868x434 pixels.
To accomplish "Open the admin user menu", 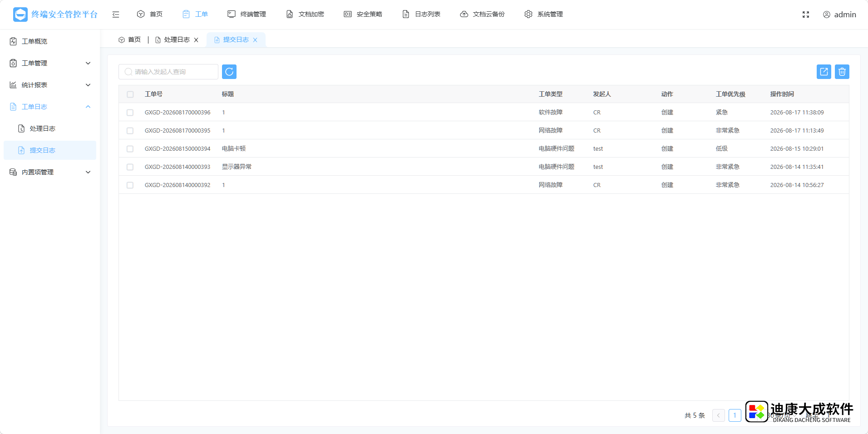I will coord(839,15).
